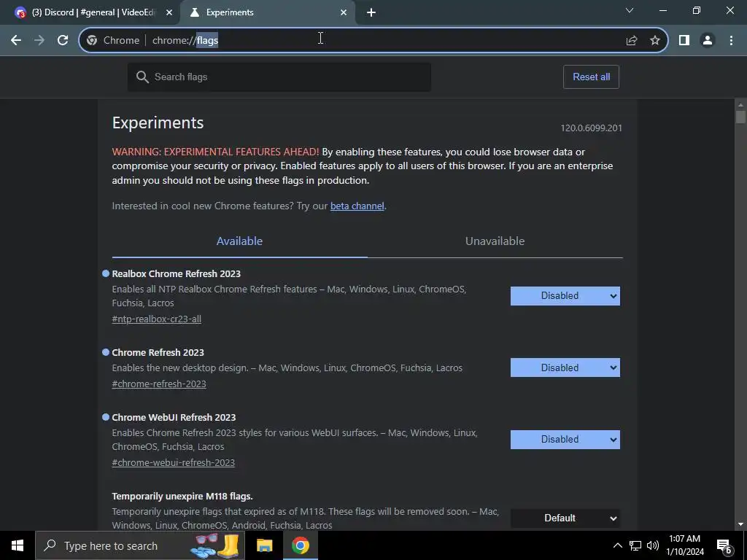Open the profile avatar menu
The width and height of the screenshot is (747, 560).
point(708,41)
